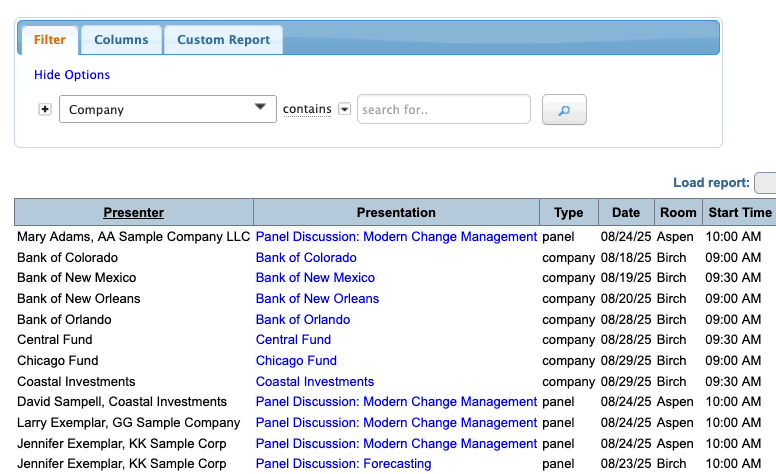Image resolution: width=776 pixels, height=474 pixels.
Task: Open the Chicago Fund presentation link
Action: point(296,360)
